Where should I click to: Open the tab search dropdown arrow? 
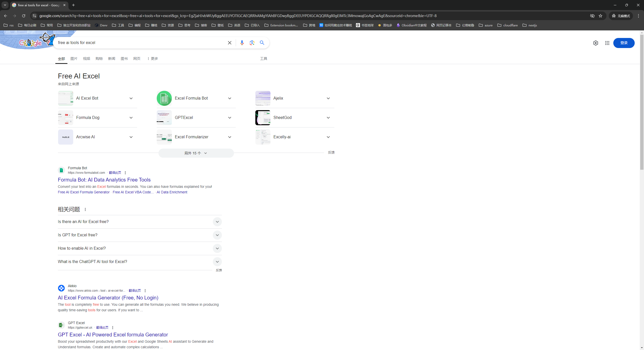pos(5,5)
